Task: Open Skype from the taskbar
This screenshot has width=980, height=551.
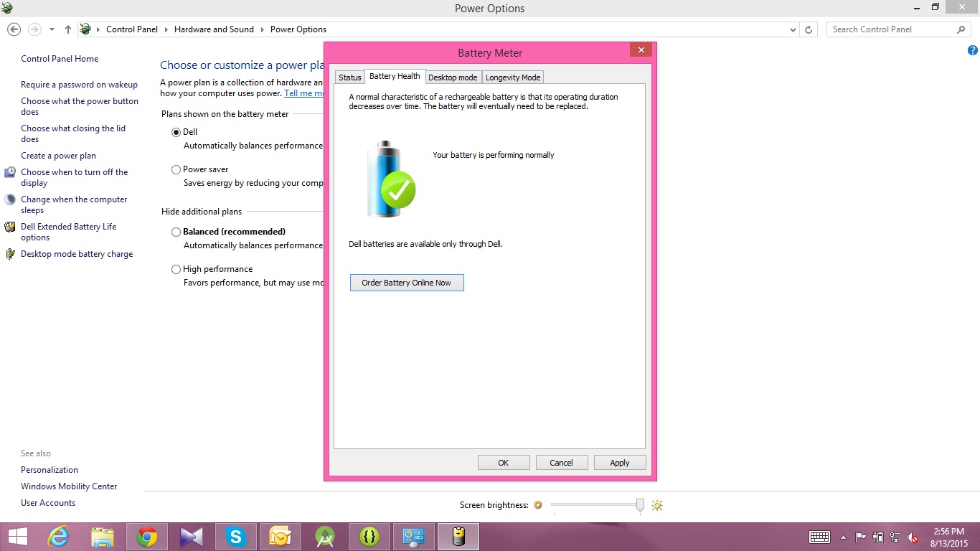Action: click(x=236, y=537)
